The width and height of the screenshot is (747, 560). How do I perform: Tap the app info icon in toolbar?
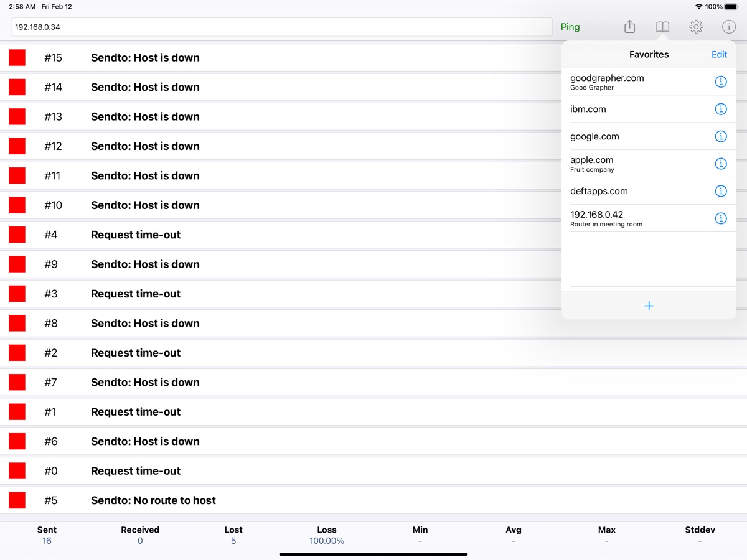pyautogui.click(x=728, y=27)
